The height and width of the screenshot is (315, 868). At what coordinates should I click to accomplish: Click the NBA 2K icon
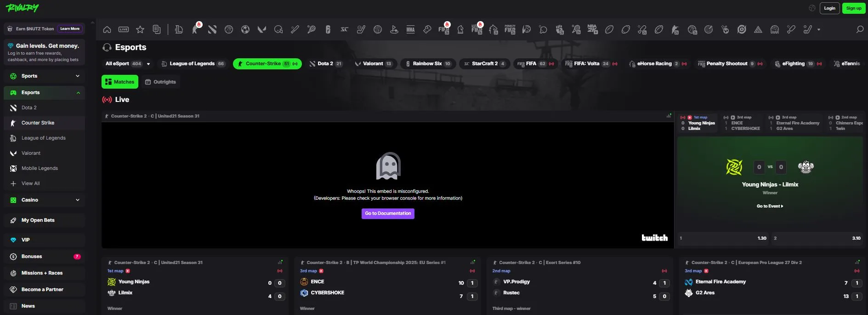(592, 29)
